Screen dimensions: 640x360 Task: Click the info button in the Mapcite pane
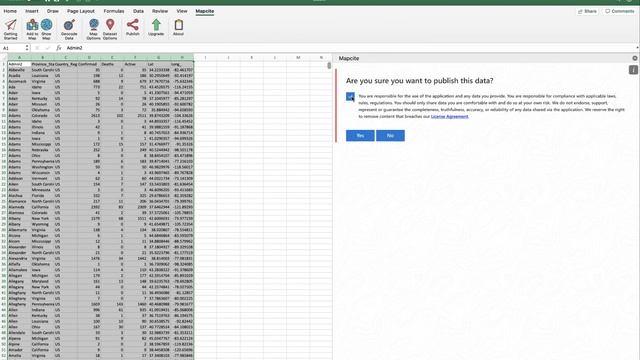pyautogui.click(x=633, y=70)
